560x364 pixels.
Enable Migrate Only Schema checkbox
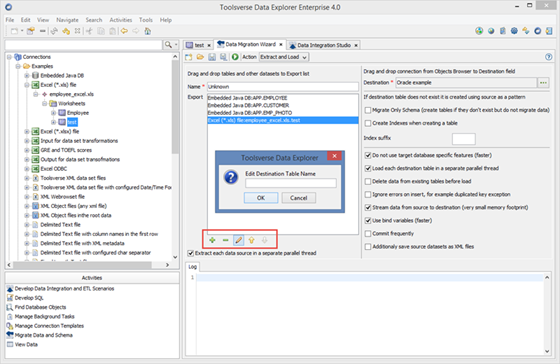coord(368,110)
